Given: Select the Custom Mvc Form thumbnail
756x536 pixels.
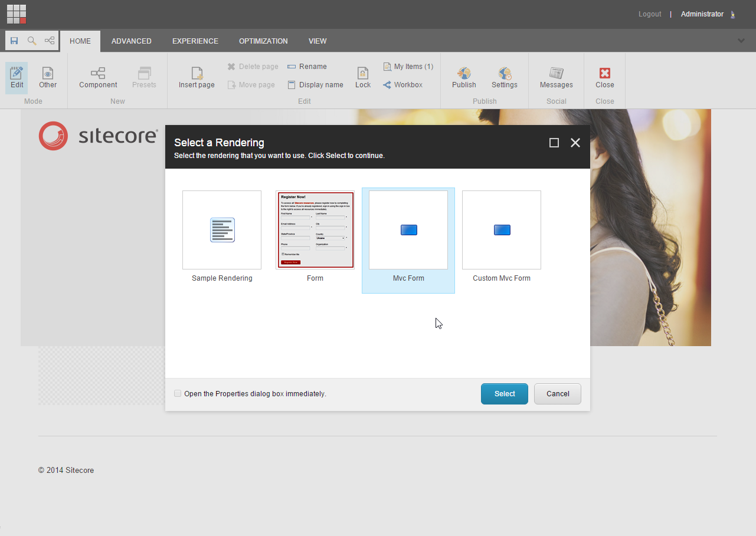Looking at the screenshot, I should [501, 230].
